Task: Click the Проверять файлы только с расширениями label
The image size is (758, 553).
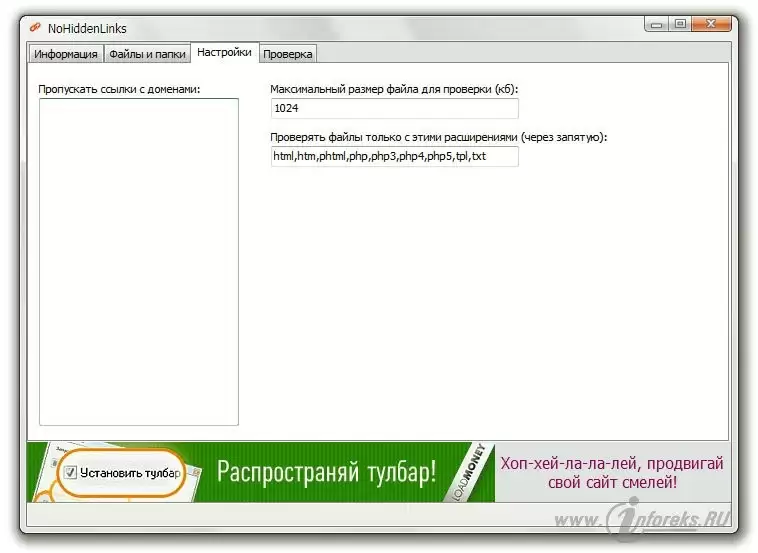Action: click(438, 137)
